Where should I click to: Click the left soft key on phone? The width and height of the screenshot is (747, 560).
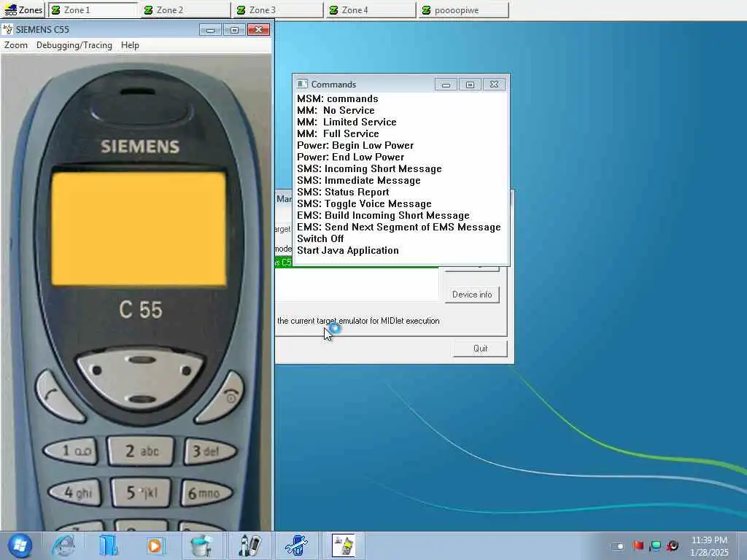[x=97, y=370]
